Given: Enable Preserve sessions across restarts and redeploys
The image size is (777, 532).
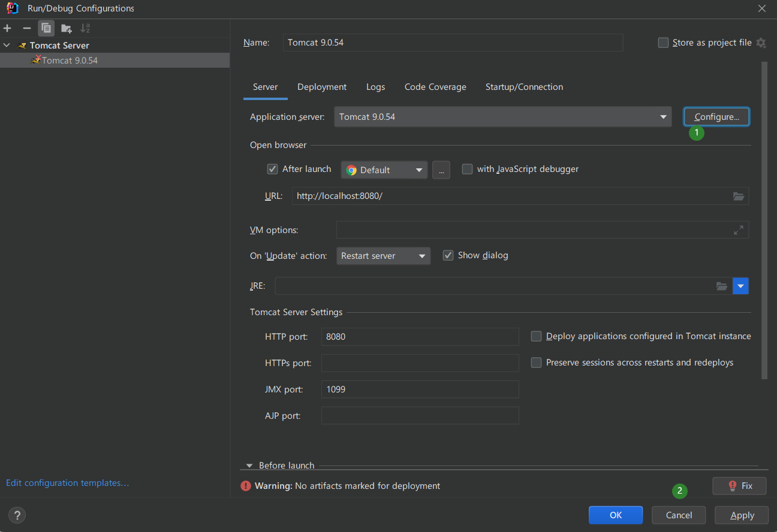Looking at the screenshot, I should 536,362.
